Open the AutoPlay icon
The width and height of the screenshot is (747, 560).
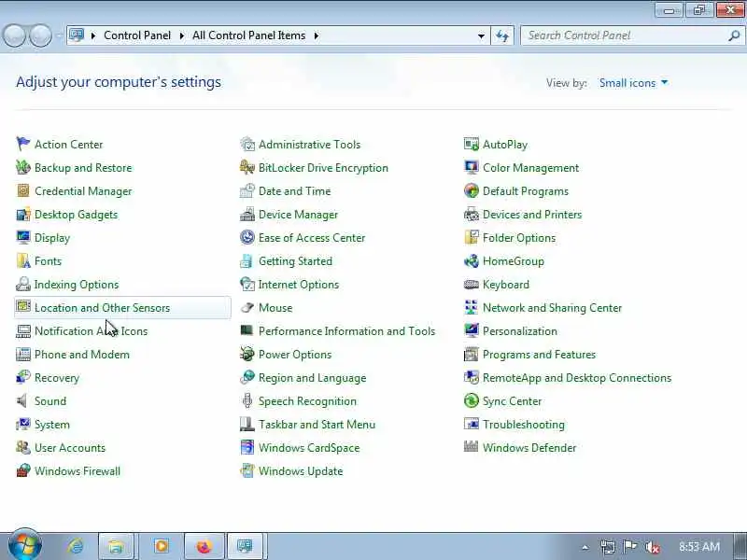(x=472, y=144)
